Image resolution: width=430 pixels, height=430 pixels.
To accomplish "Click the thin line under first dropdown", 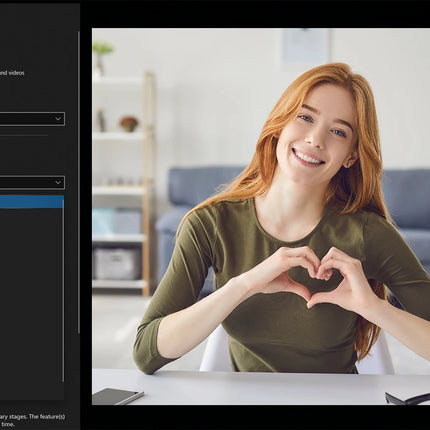I will click(24, 135).
